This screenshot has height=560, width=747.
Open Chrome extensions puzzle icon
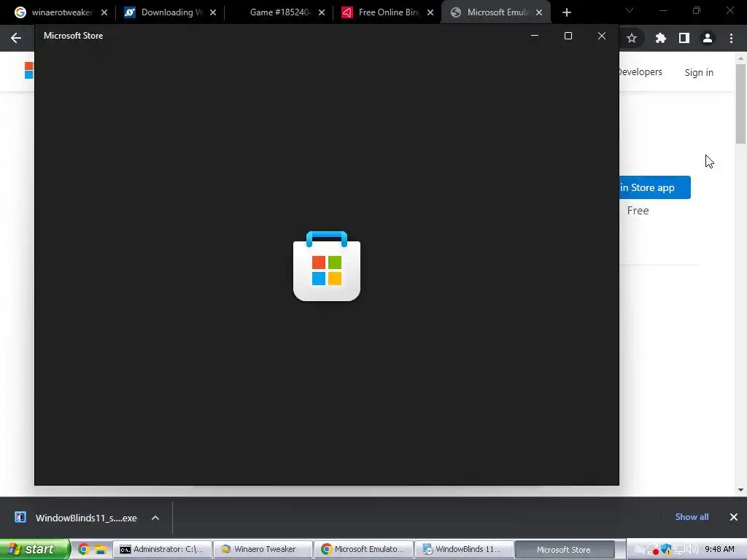(660, 38)
